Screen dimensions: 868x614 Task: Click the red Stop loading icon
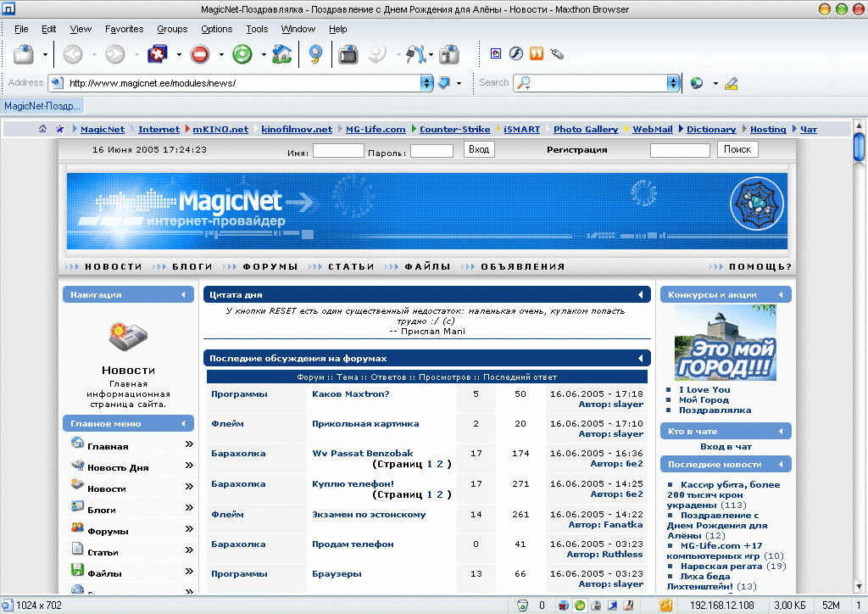pyautogui.click(x=200, y=54)
